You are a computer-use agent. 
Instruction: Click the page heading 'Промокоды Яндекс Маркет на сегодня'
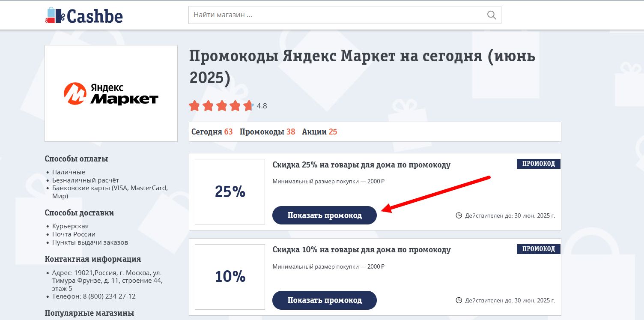pos(362,67)
